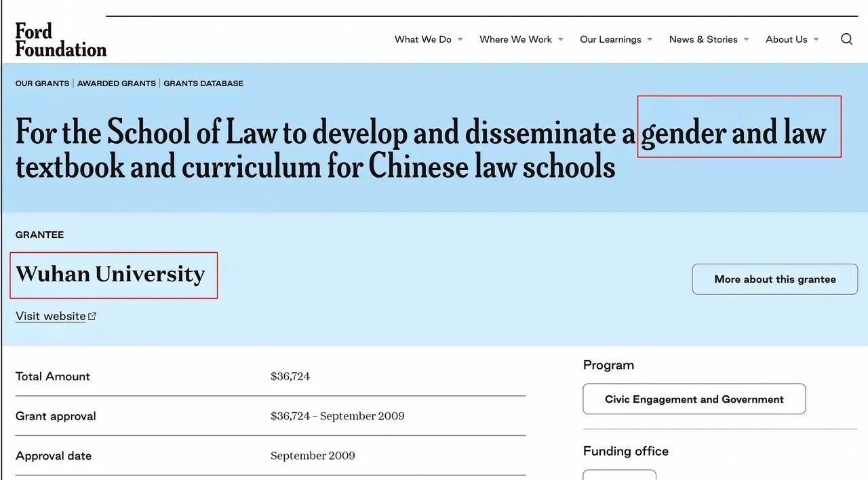Expand the What We Do dropdown arrow
Viewport: 868px width, 480px height.
pyautogui.click(x=460, y=39)
